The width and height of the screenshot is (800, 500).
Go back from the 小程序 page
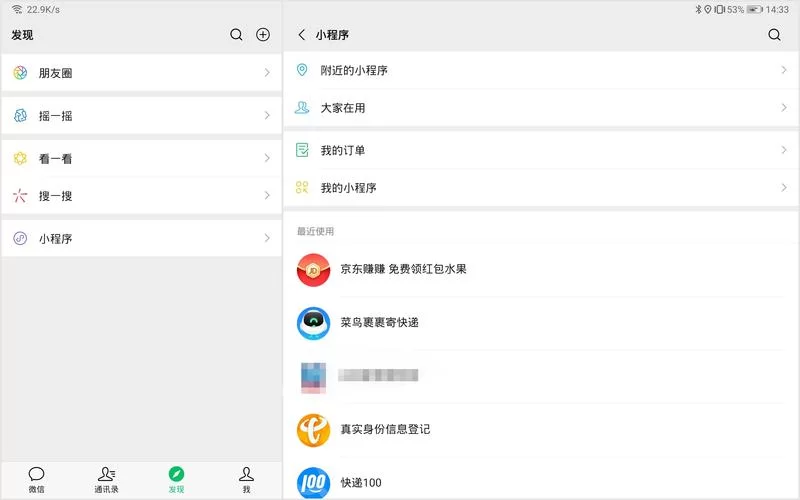(x=302, y=35)
